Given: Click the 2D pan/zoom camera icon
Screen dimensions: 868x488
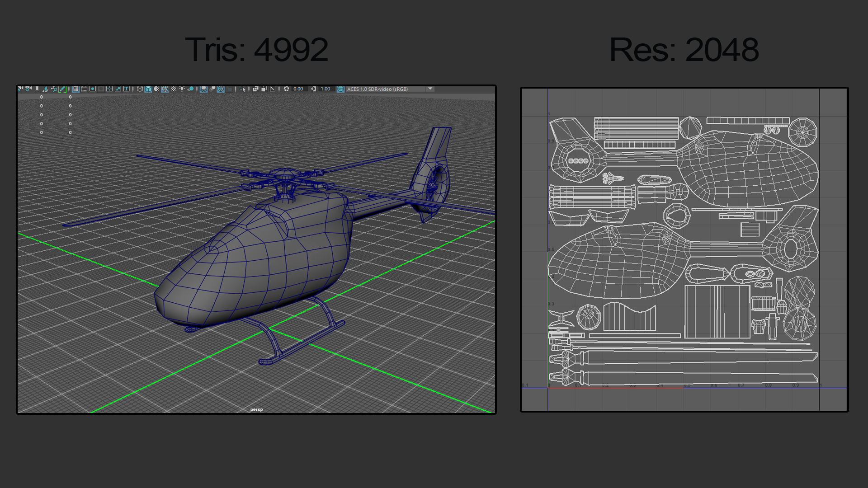Looking at the screenshot, I should (x=54, y=89).
